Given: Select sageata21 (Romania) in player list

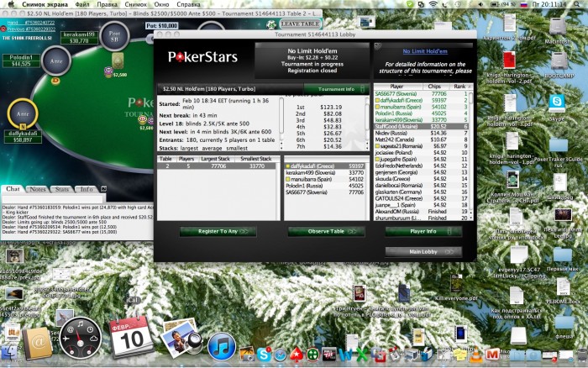Looking at the screenshot, I should pyautogui.click(x=421, y=146).
